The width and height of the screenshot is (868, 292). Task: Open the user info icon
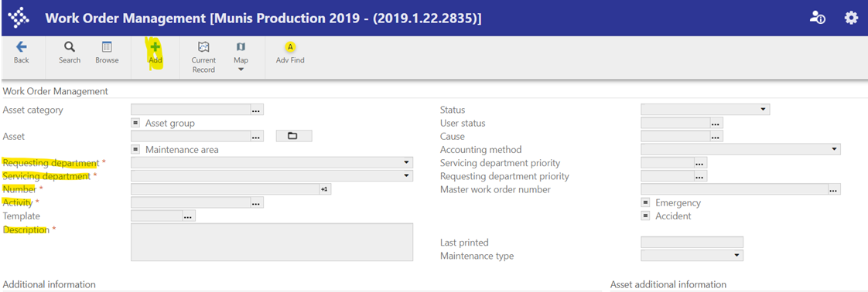click(817, 18)
